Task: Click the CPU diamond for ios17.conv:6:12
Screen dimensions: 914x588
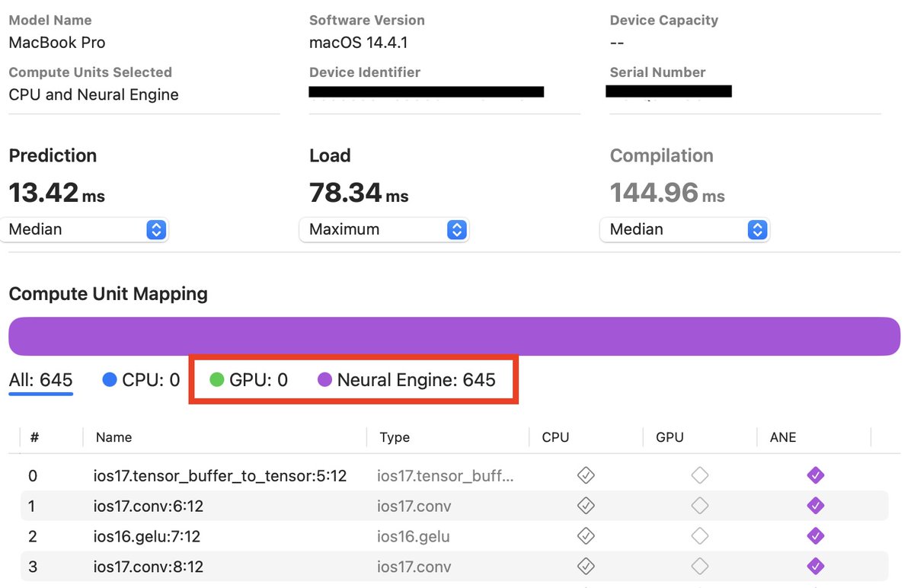Action: (586, 505)
